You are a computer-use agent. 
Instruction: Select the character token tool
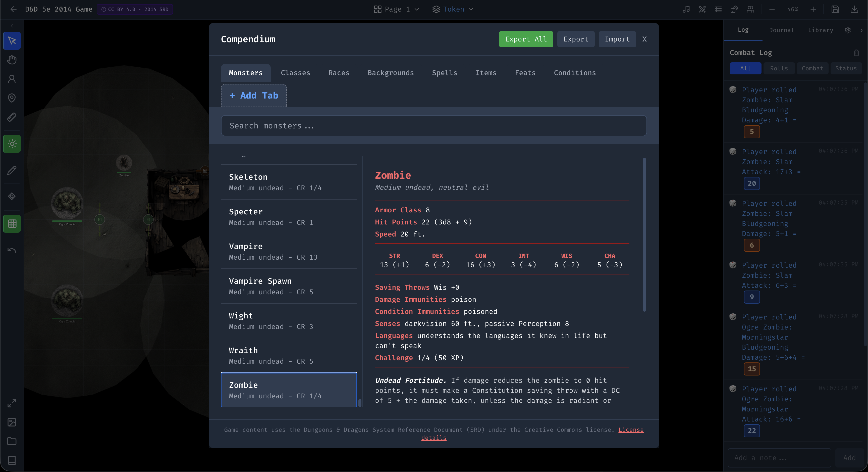pos(12,79)
